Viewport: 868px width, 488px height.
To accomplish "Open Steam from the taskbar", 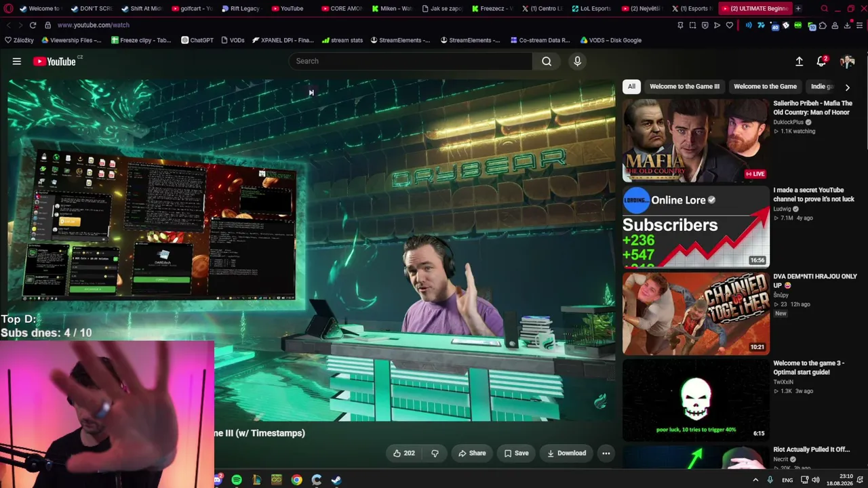I will [x=336, y=480].
